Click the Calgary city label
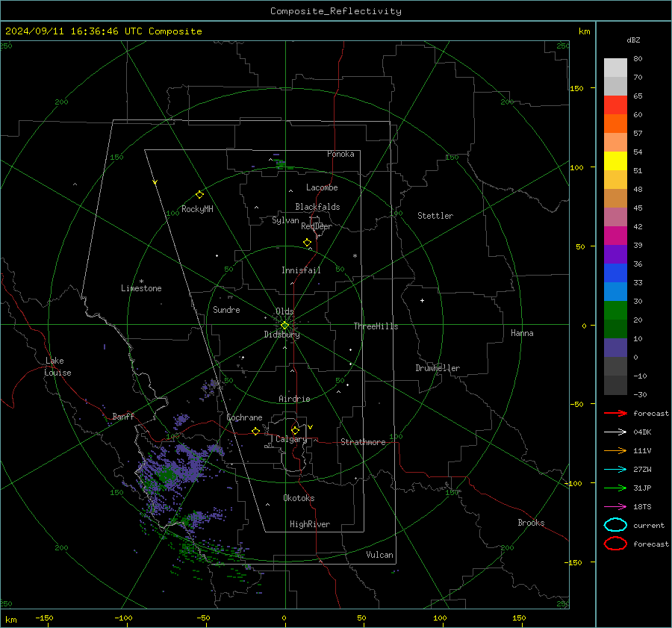The width and height of the screenshot is (672, 628). (291, 439)
